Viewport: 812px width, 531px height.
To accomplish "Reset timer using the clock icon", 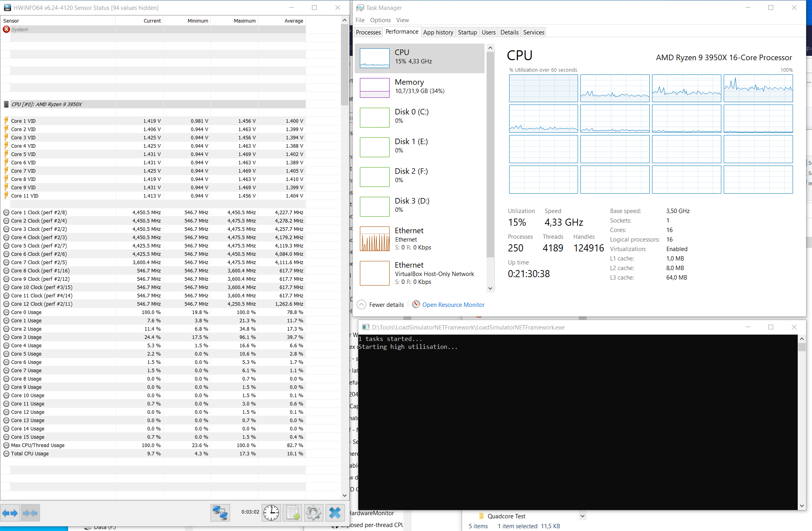I will (x=271, y=513).
